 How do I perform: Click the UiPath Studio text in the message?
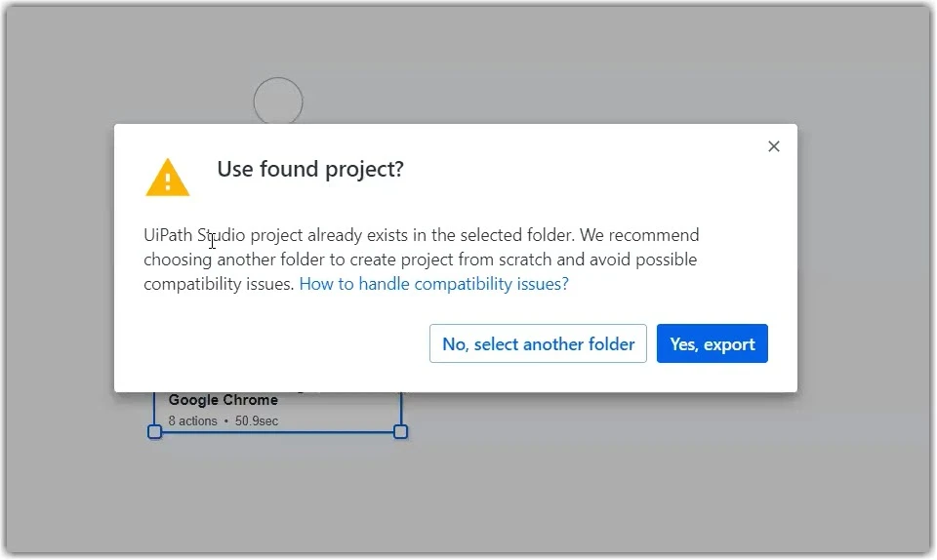pos(194,235)
